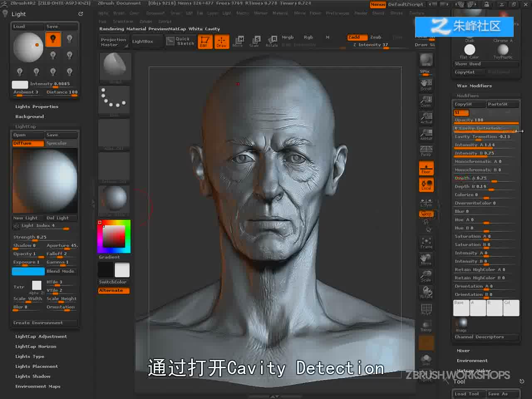
Task: Toggle the M material channel button
Action: point(328,37)
